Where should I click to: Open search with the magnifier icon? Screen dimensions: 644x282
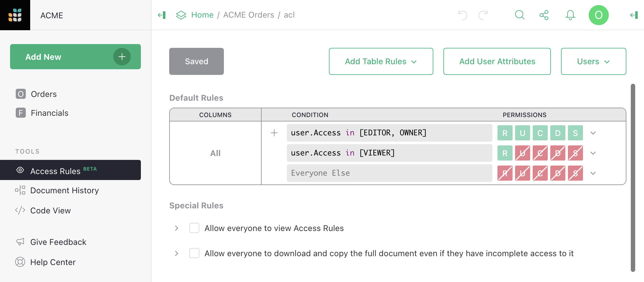(520, 15)
